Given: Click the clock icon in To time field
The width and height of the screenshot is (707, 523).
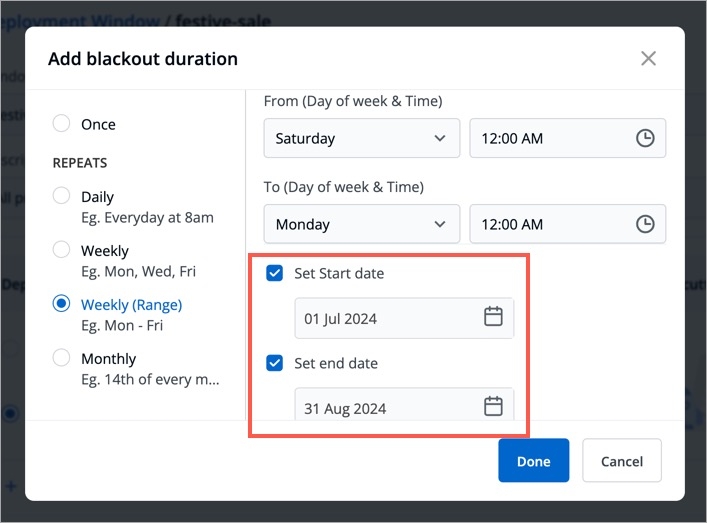Looking at the screenshot, I should point(645,224).
